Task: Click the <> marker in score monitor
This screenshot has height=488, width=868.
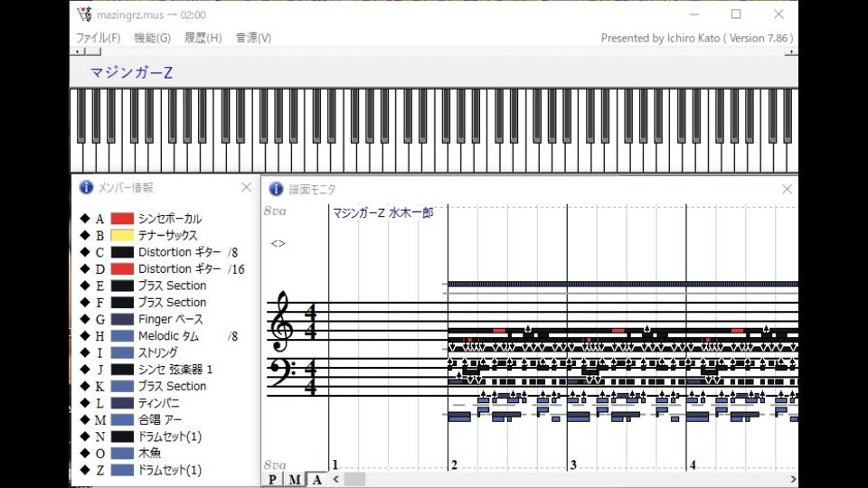Action: click(278, 243)
